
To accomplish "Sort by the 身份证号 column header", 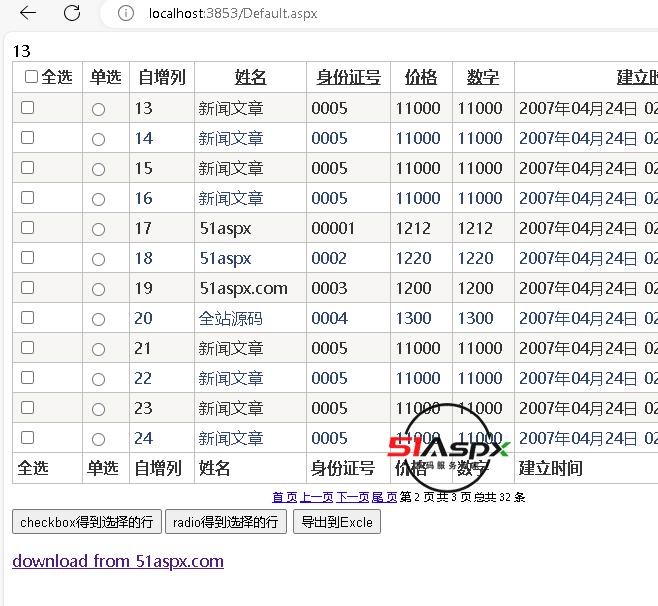I will [348, 77].
